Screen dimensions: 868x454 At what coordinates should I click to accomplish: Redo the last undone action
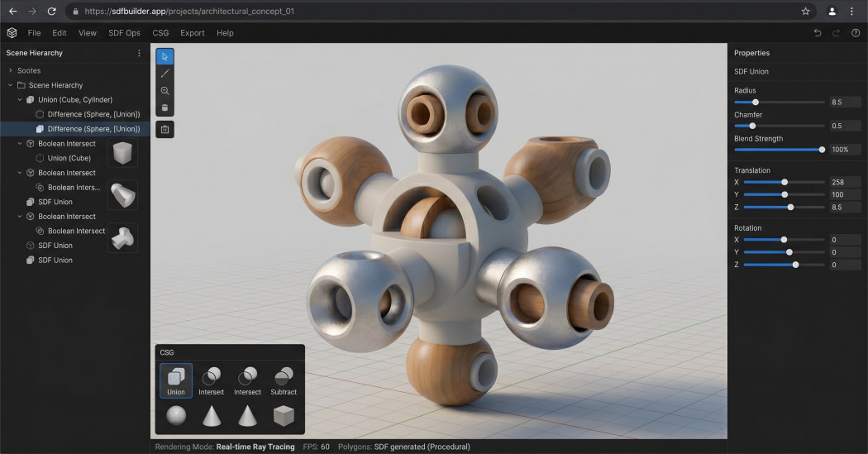(837, 33)
